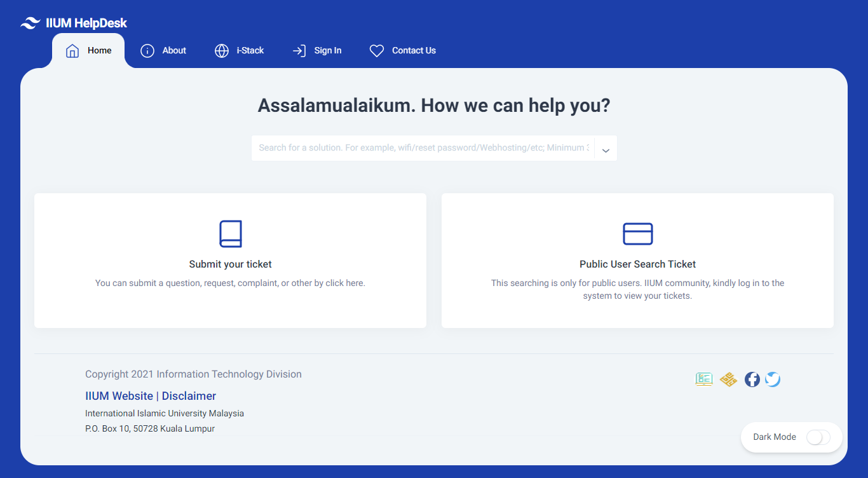Open the About tab

[163, 51]
